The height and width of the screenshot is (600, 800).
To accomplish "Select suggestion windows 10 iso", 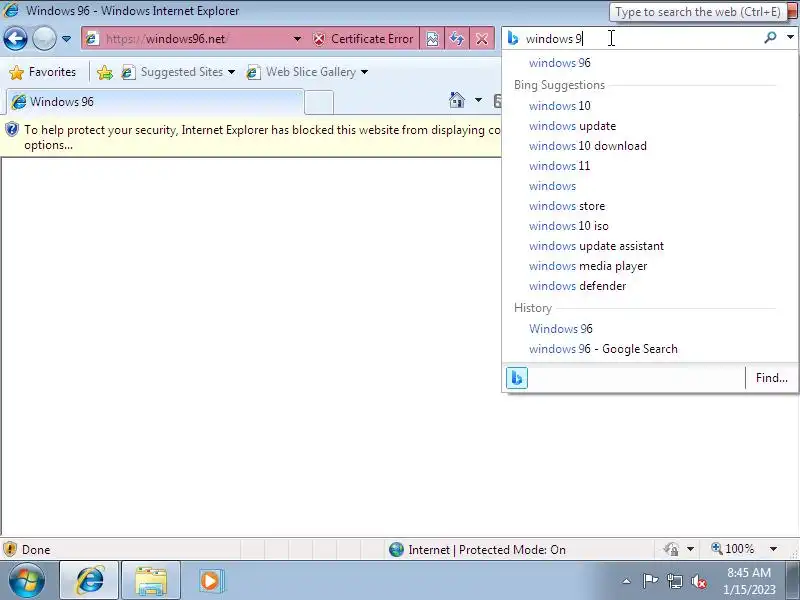I will tap(650, 226).
